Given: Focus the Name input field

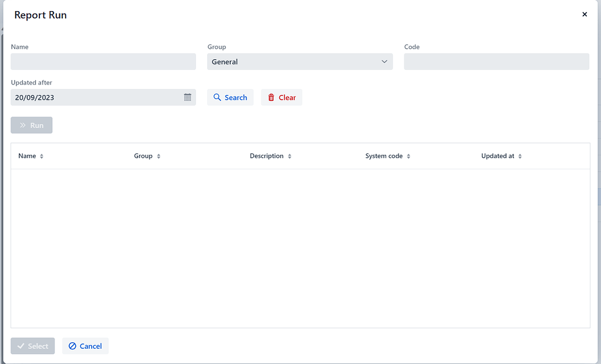Looking at the screenshot, I should pyautogui.click(x=103, y=62).
